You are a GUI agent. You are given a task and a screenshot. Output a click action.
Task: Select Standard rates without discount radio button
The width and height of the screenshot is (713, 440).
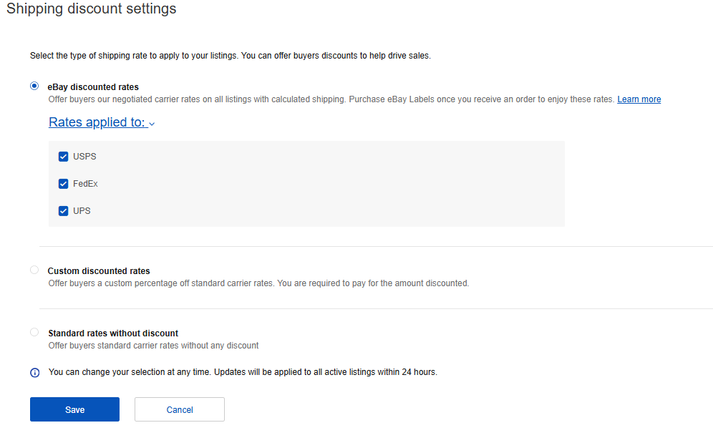point(35,332)
